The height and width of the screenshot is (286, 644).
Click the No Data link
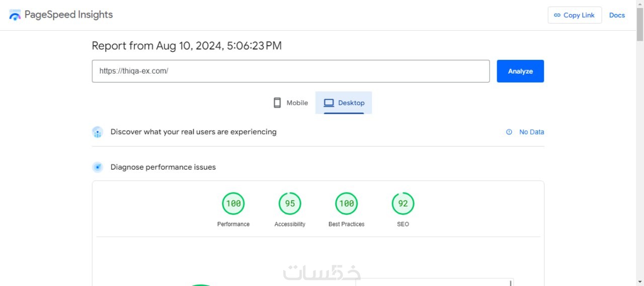(531, 132)
